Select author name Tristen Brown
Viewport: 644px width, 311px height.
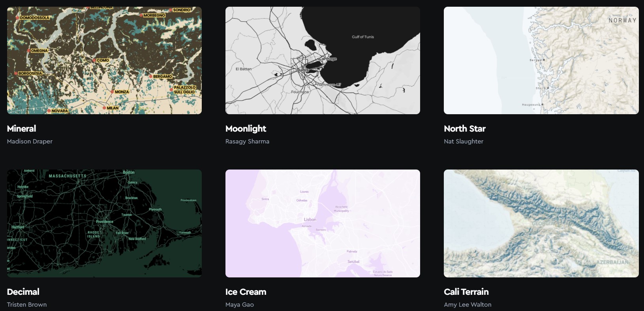(27, 305)
